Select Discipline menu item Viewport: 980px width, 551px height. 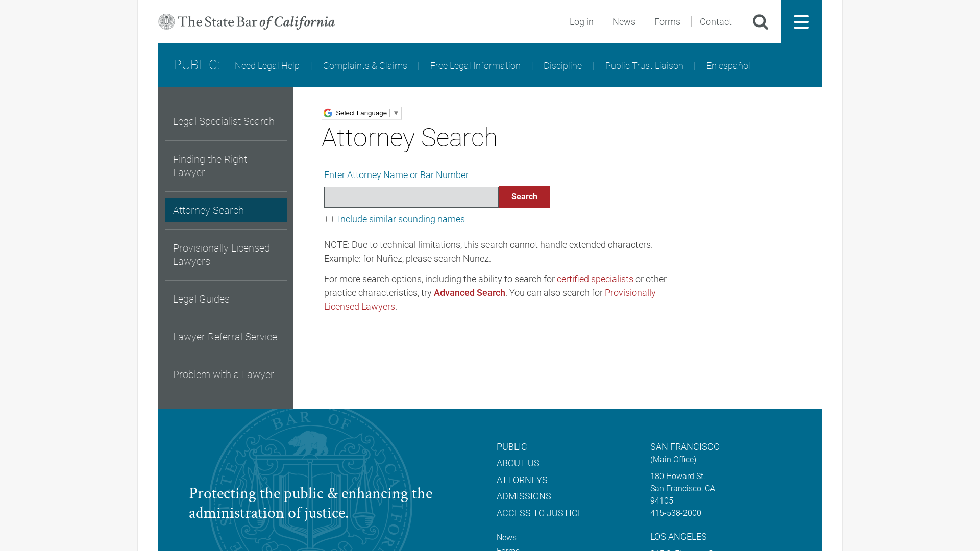point(562,66)
